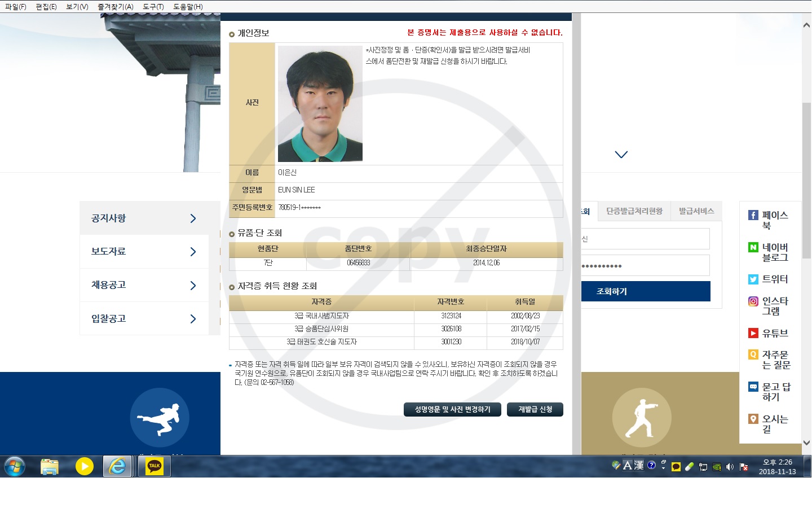
Task: Click the 묻고 답하기 chat icon
Action: 753,387
